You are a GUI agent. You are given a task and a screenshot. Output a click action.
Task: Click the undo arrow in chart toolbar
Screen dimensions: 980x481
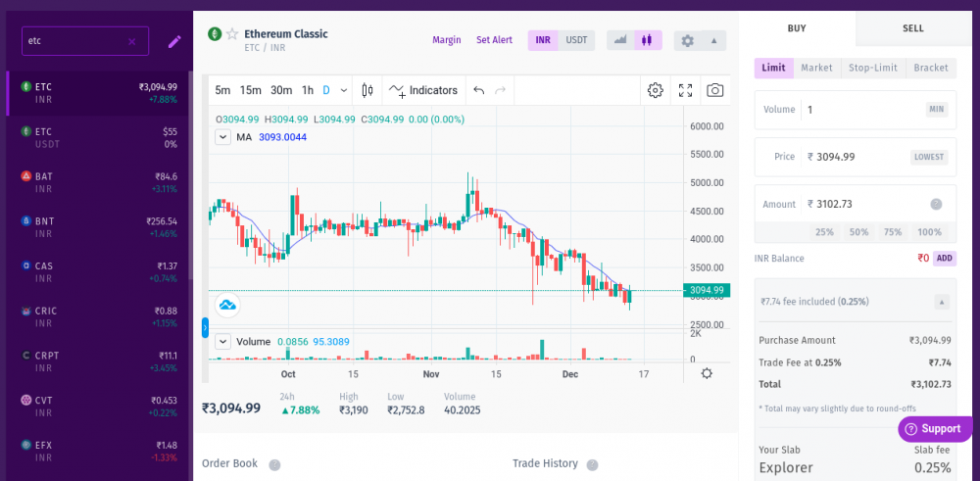point(479,90)
